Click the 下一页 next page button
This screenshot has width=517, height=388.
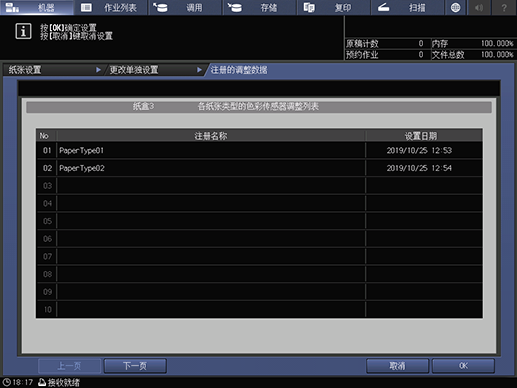(x=135, y=366)
